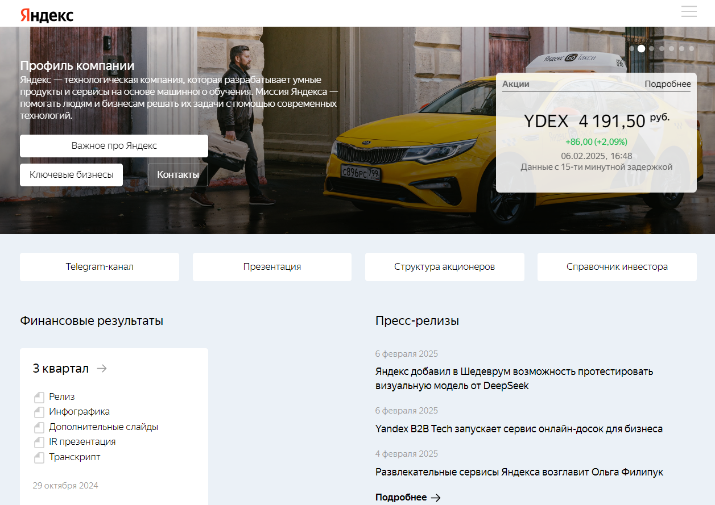Open Дополнительные слайды link
Image resolution: width=715 pixels, height=505 pixels.
[x=104, y=427]
